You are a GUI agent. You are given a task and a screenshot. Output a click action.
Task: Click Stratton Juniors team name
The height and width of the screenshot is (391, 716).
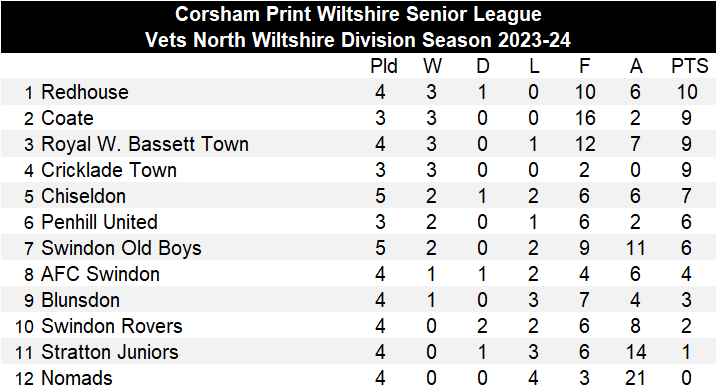point(110,353)
